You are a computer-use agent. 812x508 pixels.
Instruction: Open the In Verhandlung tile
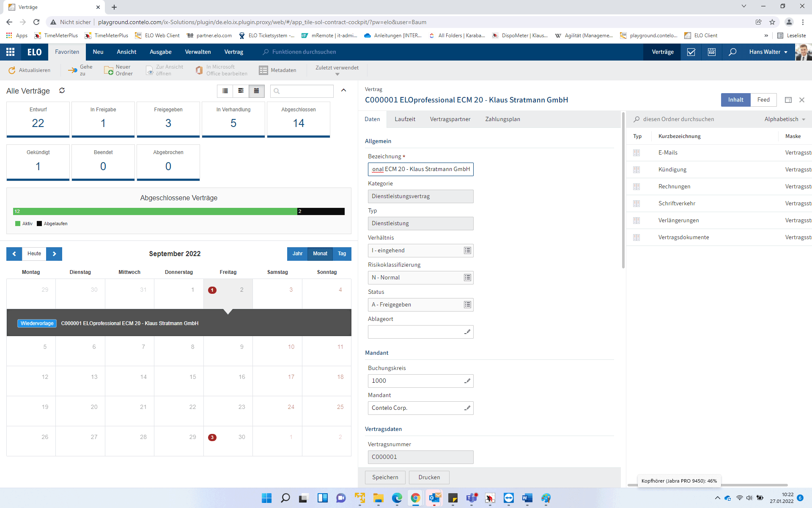pyautogui.click(x=233, y=119)
